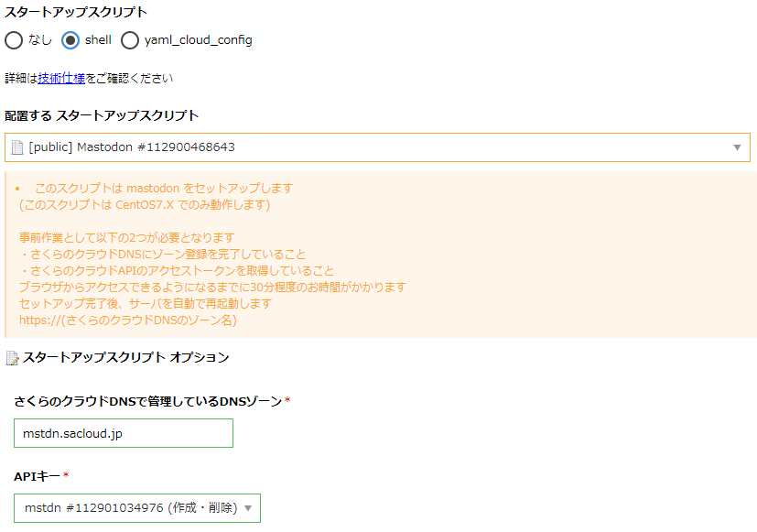This screenshot has height=532, width=757.
Task: Click the https://(さくらのクラウドDNSのゾーン名) text
Action: (128, 320)
